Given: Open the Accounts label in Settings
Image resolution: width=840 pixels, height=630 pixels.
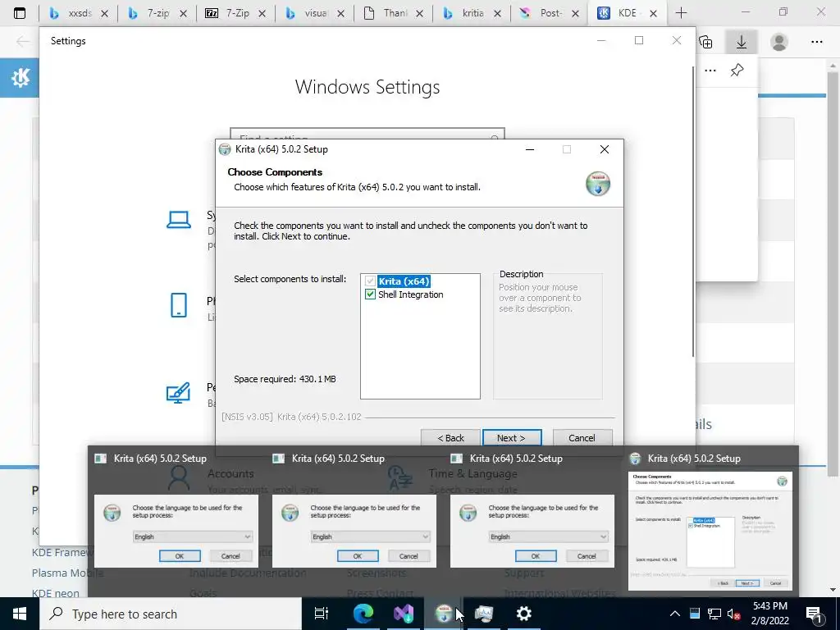Looking at the screenshot, I should pyautogui.click(x=231, y=473).
